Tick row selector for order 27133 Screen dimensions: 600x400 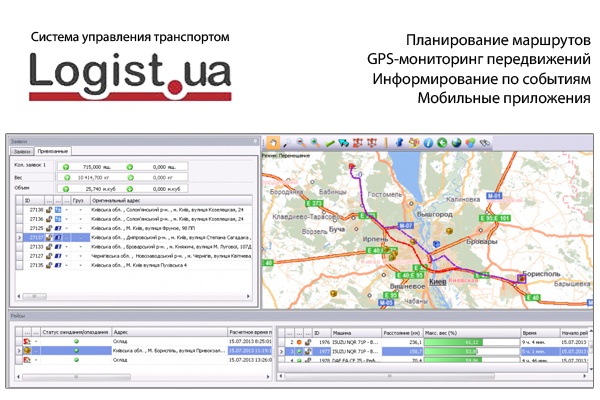[x=19, y=247]
